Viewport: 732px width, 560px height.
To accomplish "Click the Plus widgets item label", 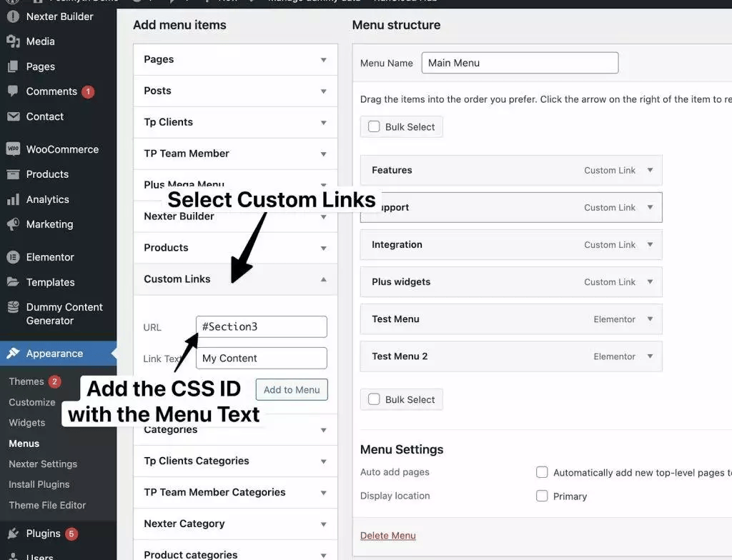I will pos(401,282).
